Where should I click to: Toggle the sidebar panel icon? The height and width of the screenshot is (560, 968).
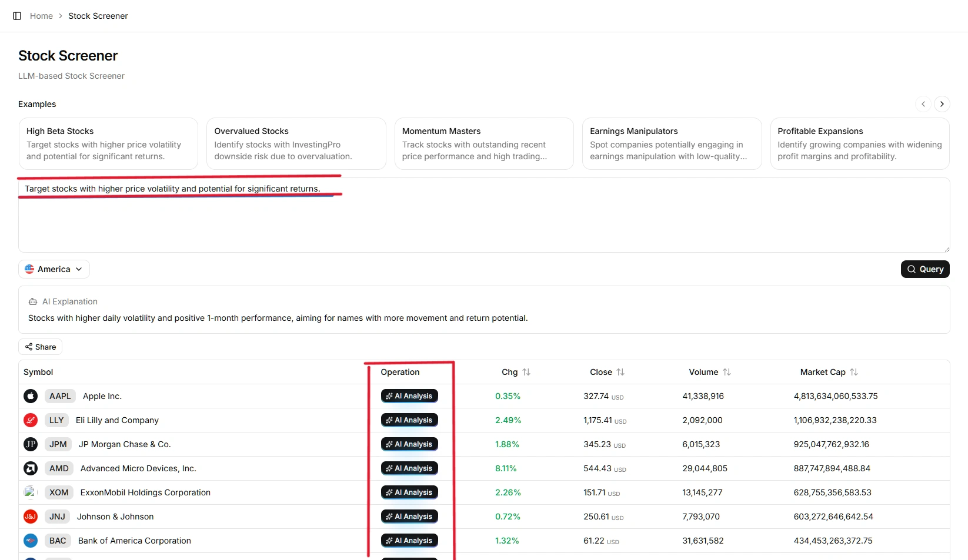[x=17, y=16]
